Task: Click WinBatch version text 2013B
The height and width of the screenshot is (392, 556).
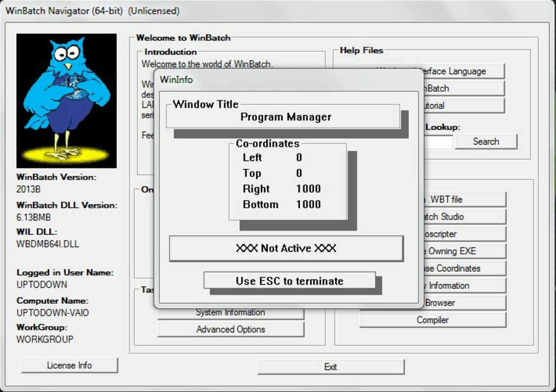Action: pyautogui.click(x=28, y=189)
